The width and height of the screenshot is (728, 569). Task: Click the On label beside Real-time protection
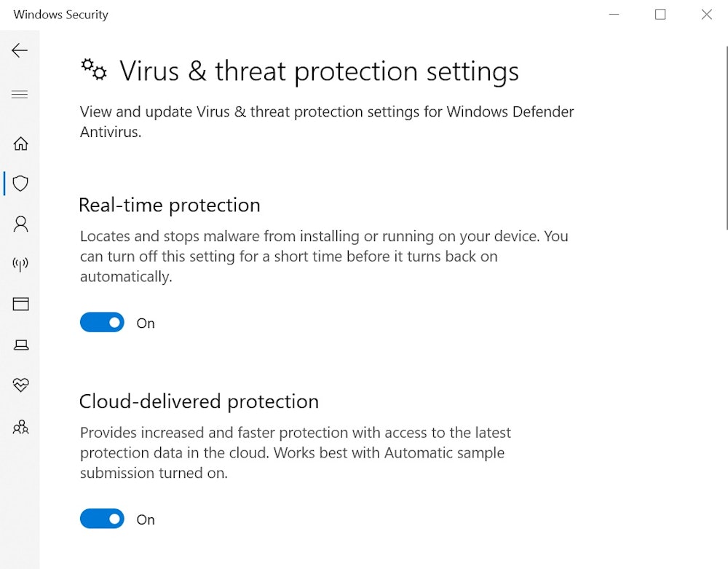[145, 323]
